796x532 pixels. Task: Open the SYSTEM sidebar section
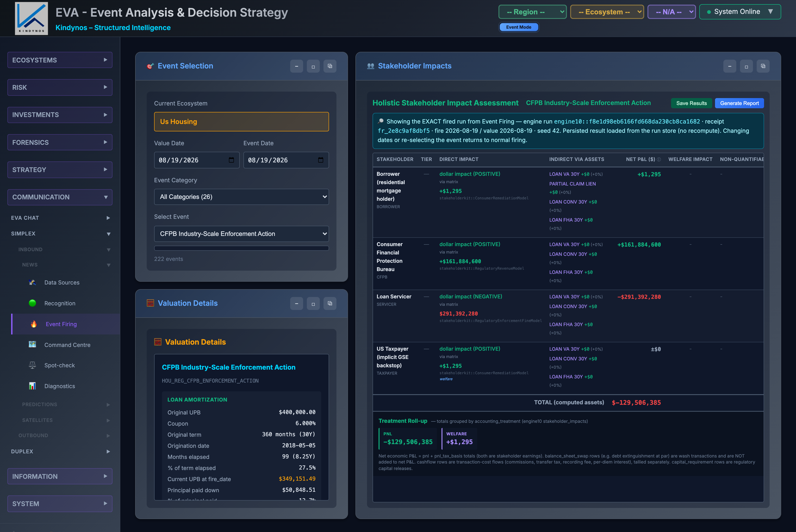point(60,504)
